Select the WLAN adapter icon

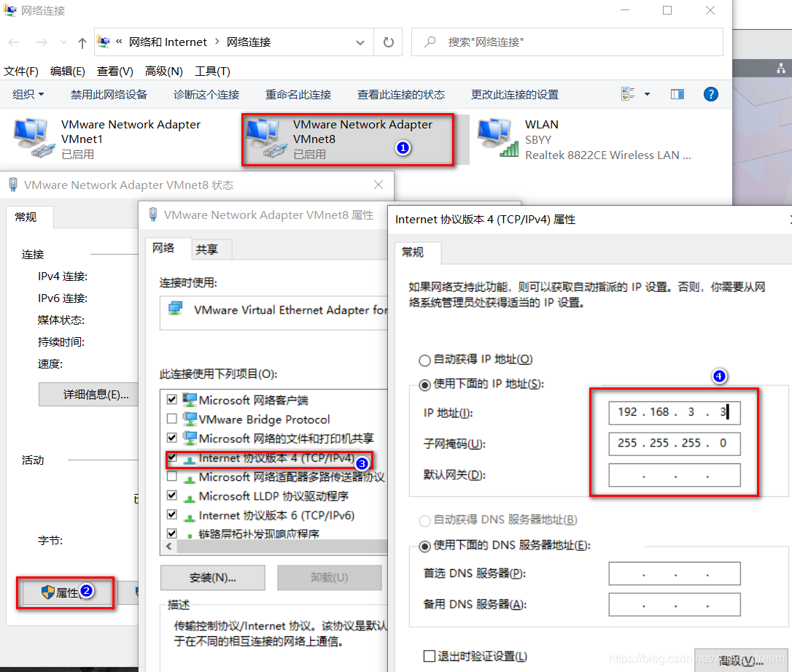pos(498,139)
